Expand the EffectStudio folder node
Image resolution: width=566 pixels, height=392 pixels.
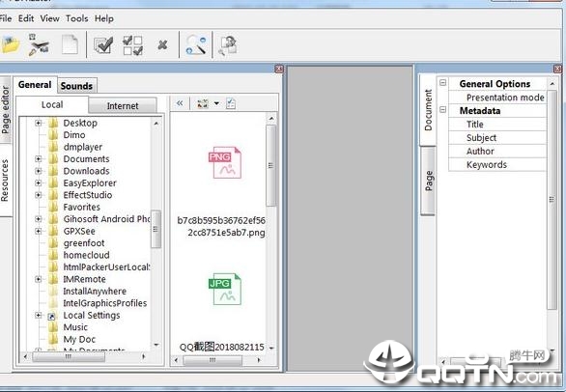click(x=39, y=195)
